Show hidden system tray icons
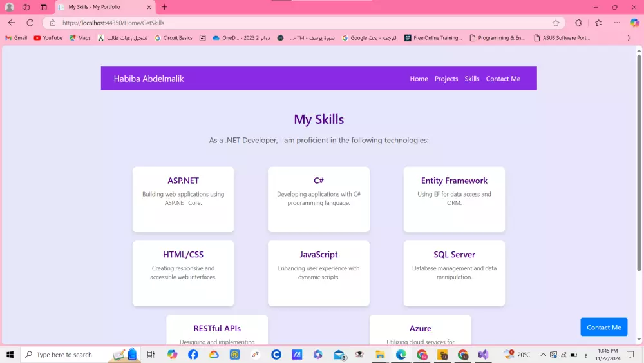 pos(543,355)
